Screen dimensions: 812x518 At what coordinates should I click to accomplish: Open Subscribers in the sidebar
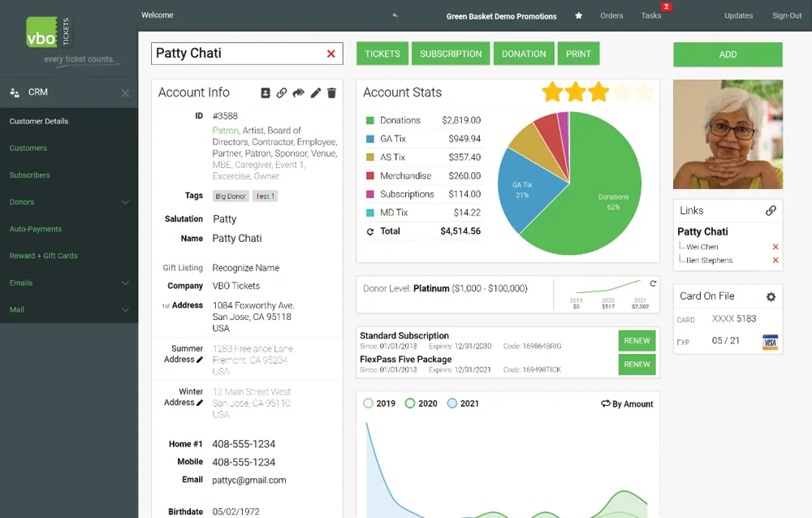click(30, 175)
